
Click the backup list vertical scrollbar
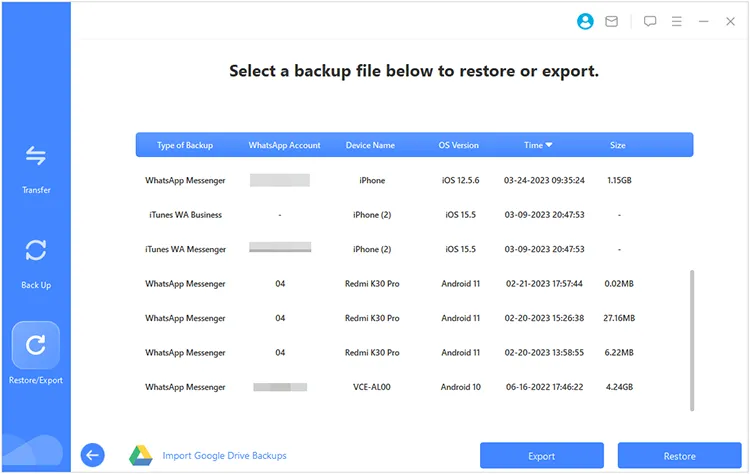click(692, 340)
